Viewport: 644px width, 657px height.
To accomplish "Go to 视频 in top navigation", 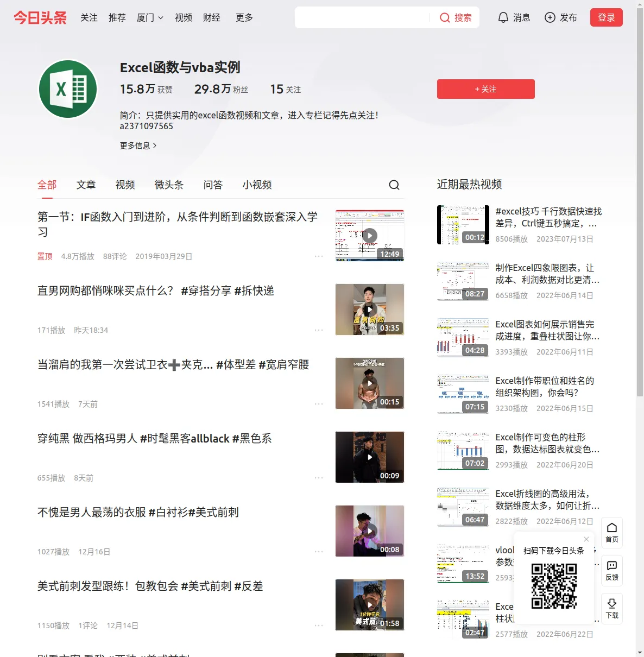I will (184, 17).
